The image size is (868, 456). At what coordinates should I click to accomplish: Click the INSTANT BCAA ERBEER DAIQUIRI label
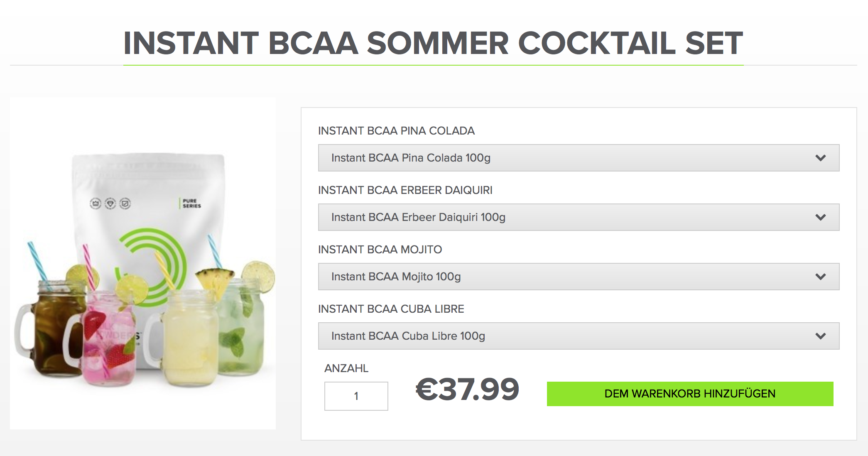click(x=405, y=190)
